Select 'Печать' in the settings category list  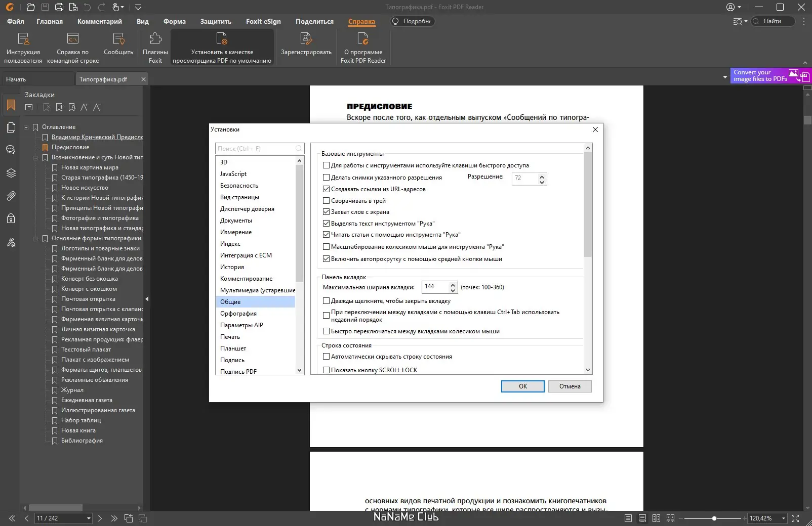tap(230, 337)
